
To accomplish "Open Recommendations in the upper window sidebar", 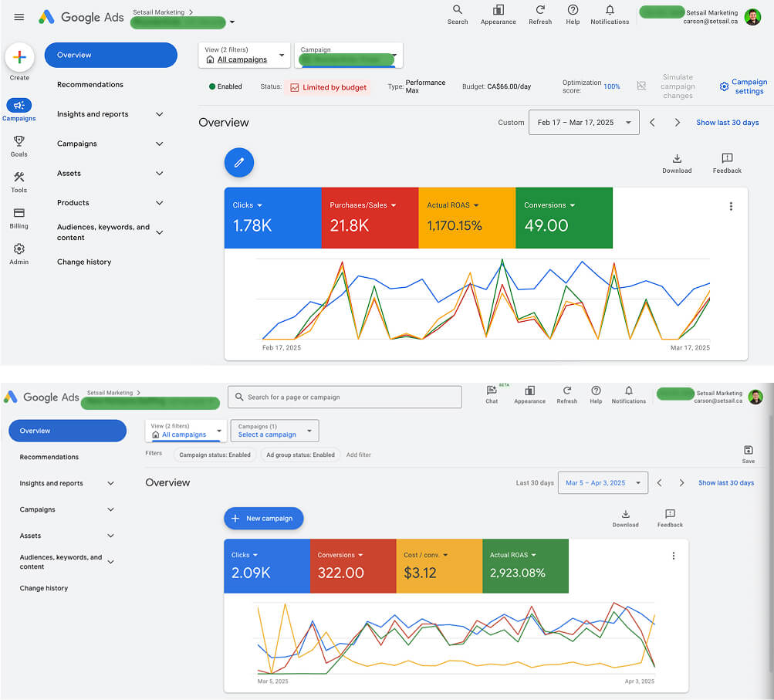I will coord(90,84).
